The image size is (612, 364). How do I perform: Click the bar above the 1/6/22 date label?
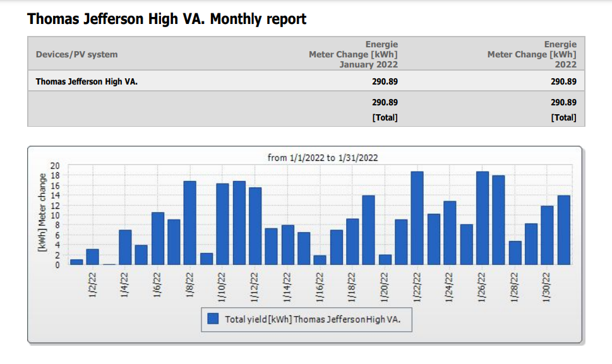point(158,238)
